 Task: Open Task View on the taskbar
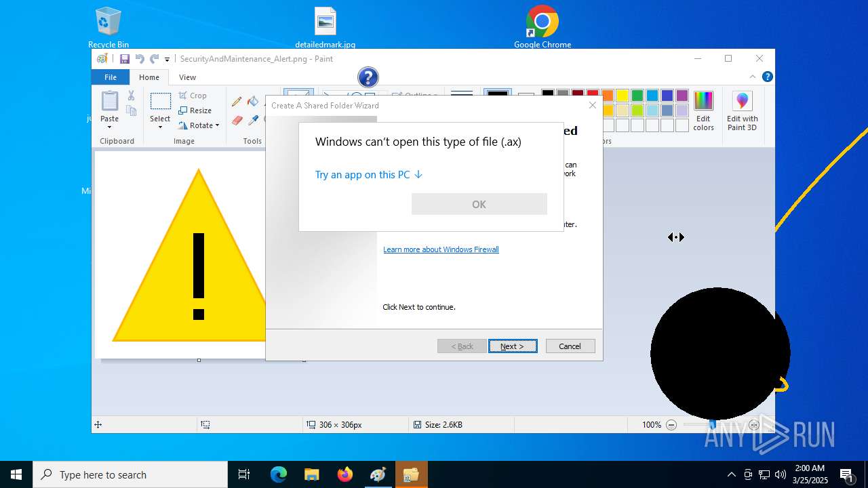pos(244,474)
